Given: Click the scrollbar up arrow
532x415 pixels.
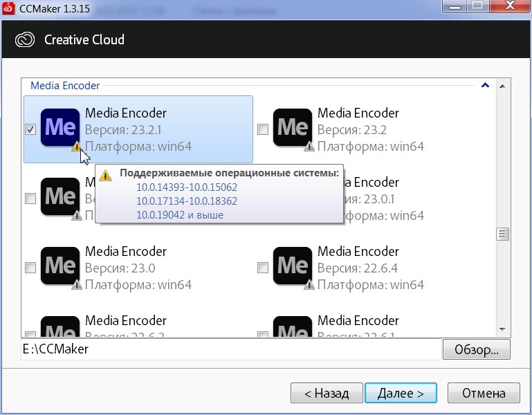Looking at the screenshot, I should 502,86.
